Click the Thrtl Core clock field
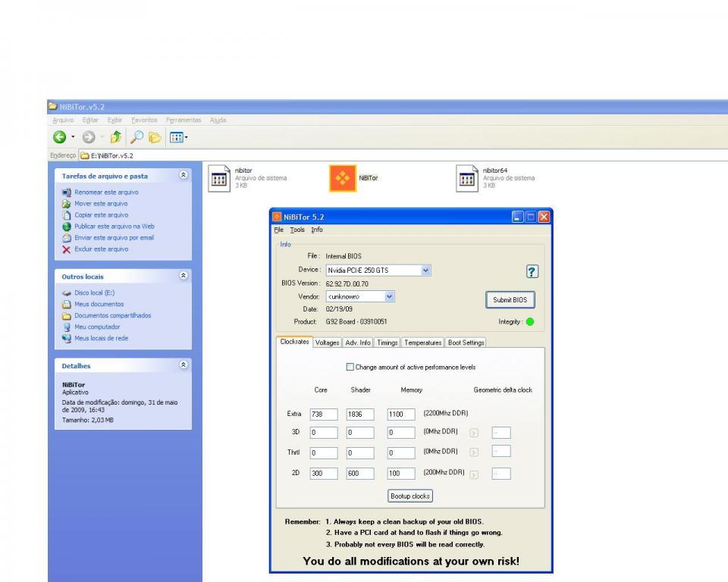This screenshot has height=582, width=728. pos(324,453)
